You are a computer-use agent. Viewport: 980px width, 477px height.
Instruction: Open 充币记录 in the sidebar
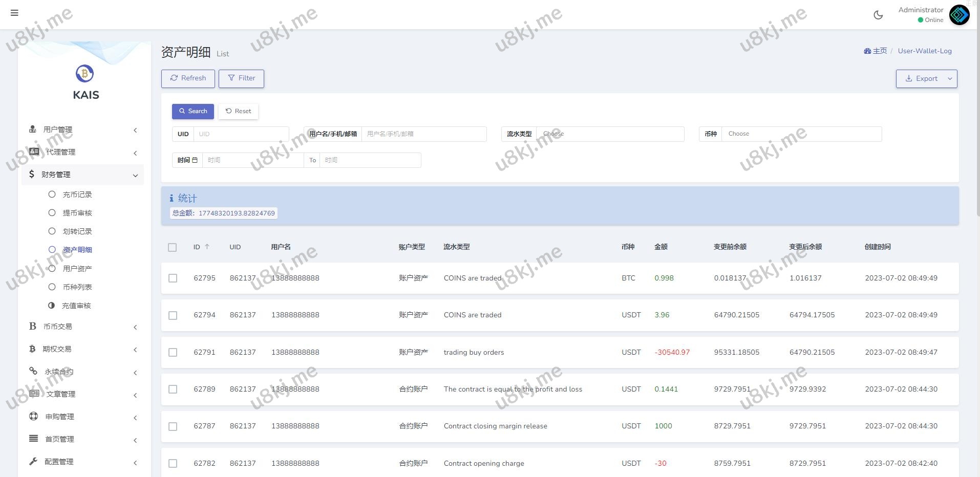click(x=77, y=194)
